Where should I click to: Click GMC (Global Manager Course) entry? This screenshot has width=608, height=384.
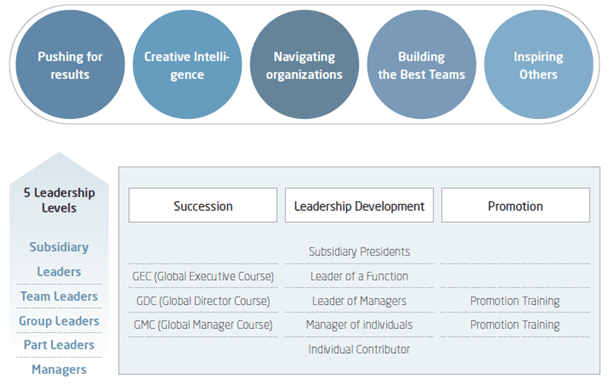click(x=203, y=325)
